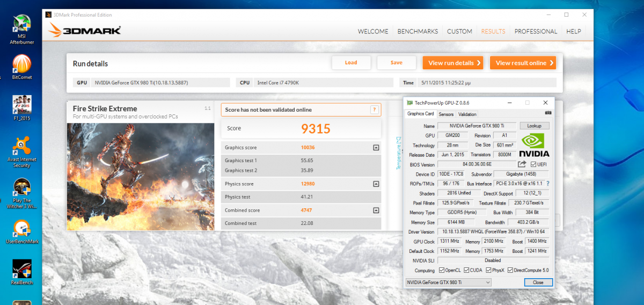Click the CPU field showing Intel Core i7 4790K
The width and height of the screenshot is (644, 305).
click(x=324, y=83)
